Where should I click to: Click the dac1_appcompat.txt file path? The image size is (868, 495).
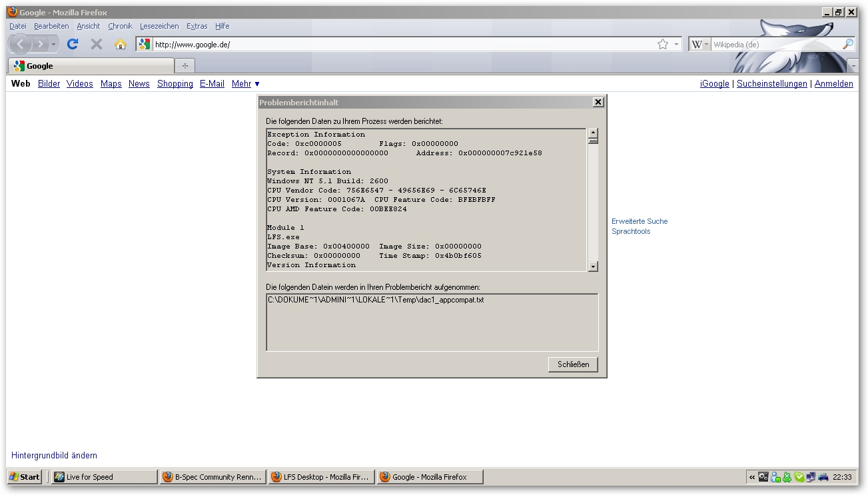(x=376, y=300)
